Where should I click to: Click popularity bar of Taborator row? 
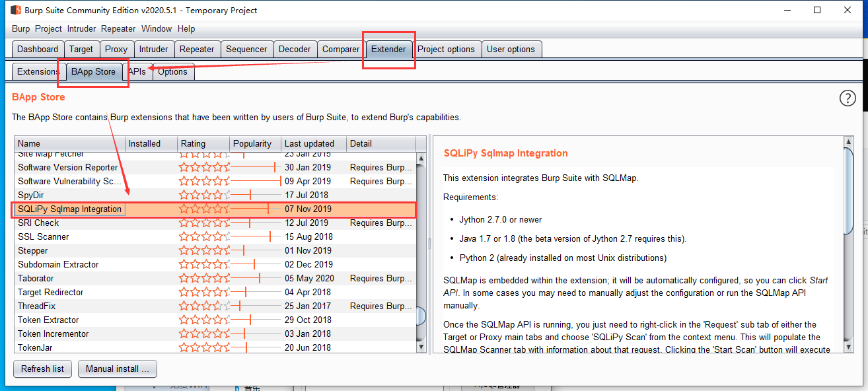[x=256, y=278]
